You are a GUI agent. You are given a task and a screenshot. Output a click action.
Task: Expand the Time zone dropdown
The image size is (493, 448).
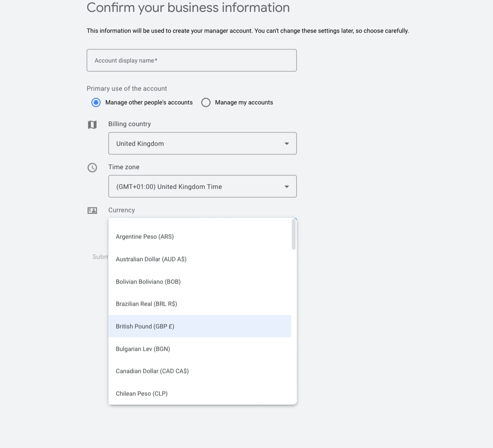pyautogui.click(x=202, y=186)
